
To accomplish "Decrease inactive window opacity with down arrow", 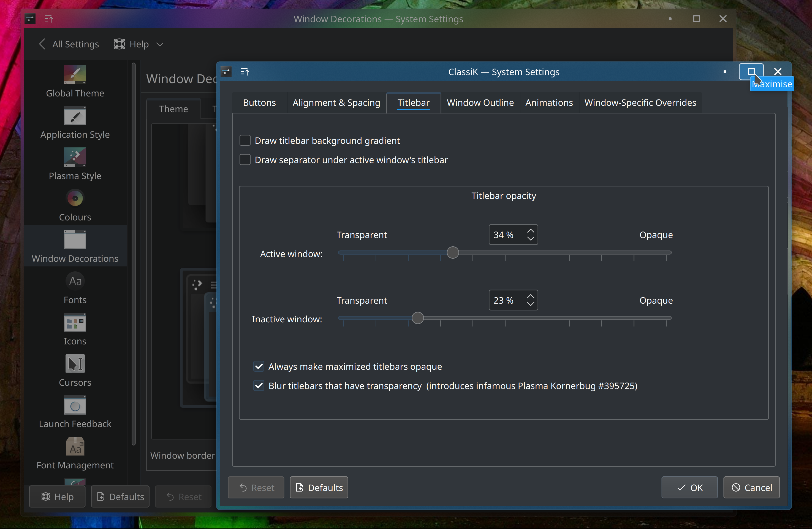I will 531,304.
